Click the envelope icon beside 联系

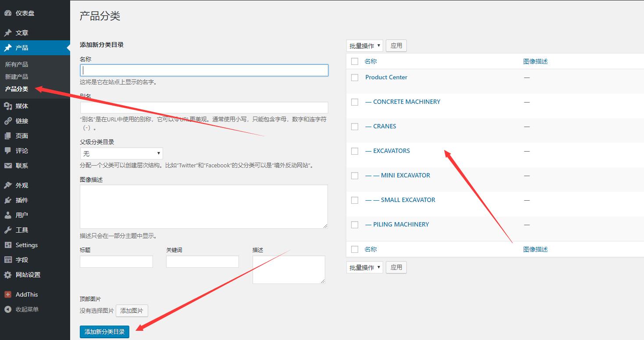click(8, 166)
